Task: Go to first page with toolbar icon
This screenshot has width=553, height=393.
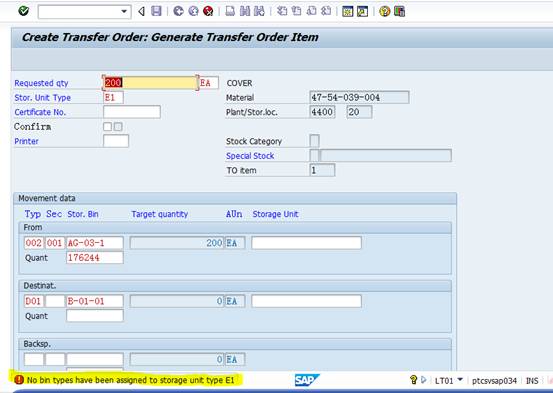Action: [282, 11]
